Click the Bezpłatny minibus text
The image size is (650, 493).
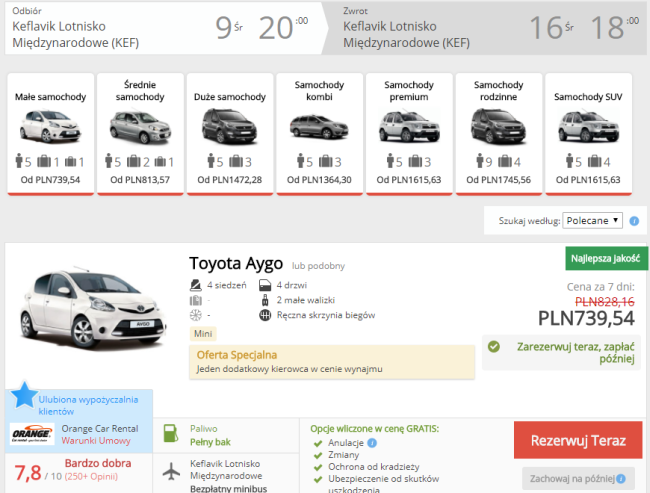[x=228, y=488]
